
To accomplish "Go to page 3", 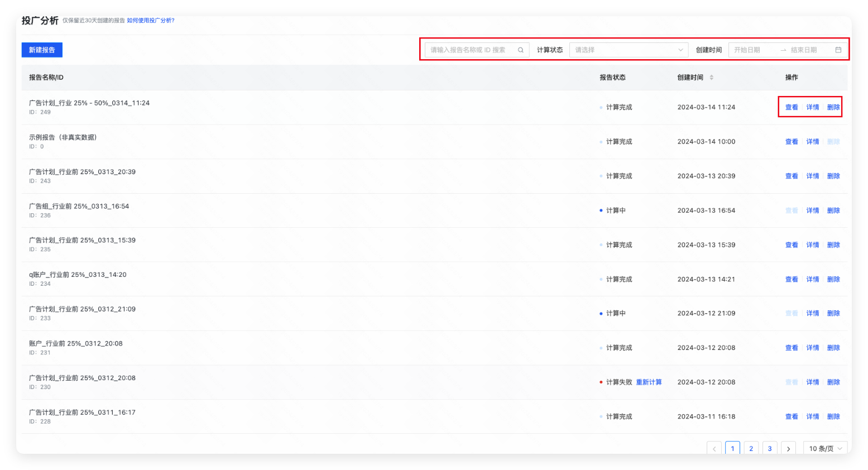I will click(770, 448).
